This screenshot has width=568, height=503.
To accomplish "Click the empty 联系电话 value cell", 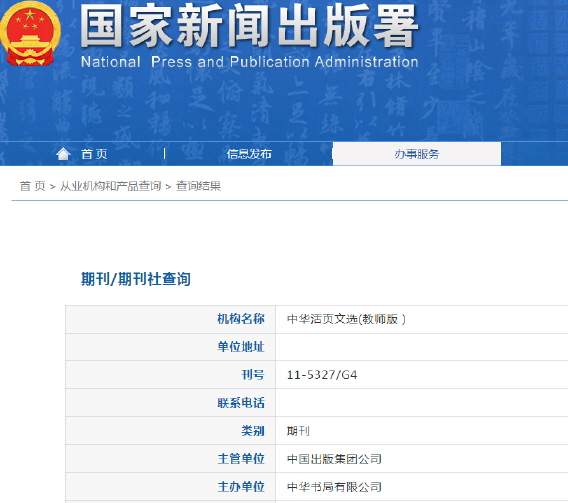I will [422, 403].
